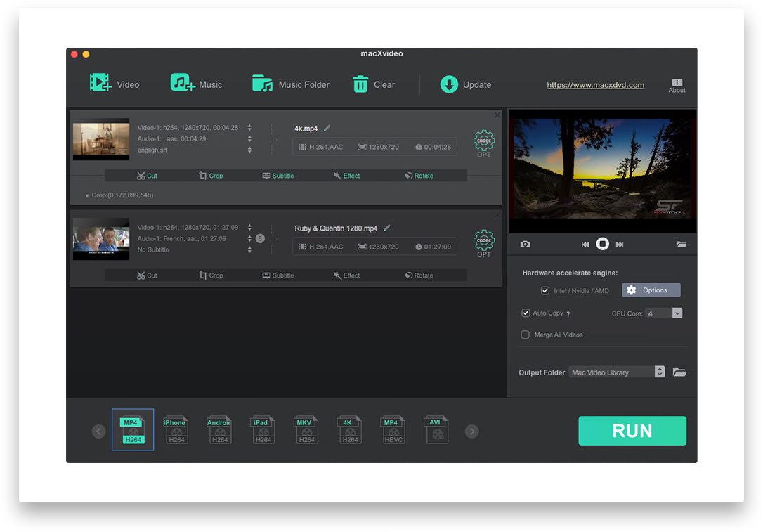Screen dimensions: 763x532
Task: Add Subtitle to 4k.mp4
Action: click(x=278, y=176)
